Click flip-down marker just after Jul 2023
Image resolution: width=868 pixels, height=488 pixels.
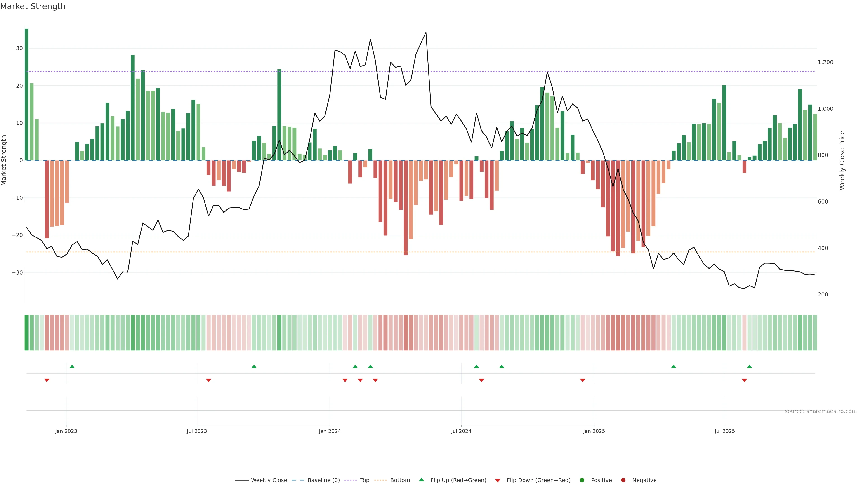209,380
